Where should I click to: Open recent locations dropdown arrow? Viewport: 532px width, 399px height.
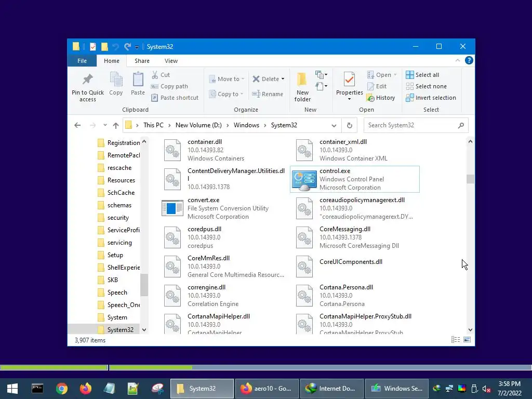(x=105, y=125)
